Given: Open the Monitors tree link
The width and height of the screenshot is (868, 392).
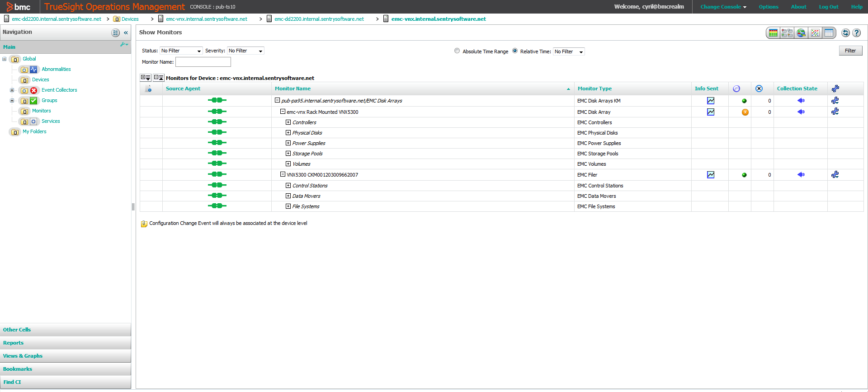Looking at the screenshot, I should pos(42,111).
